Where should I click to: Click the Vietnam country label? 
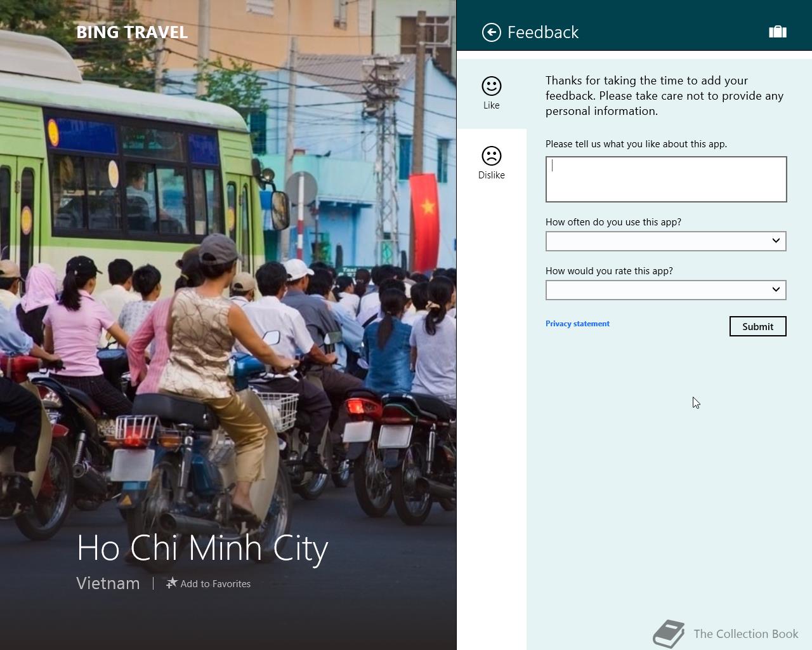pyautogui.click(x=108, y=583)
